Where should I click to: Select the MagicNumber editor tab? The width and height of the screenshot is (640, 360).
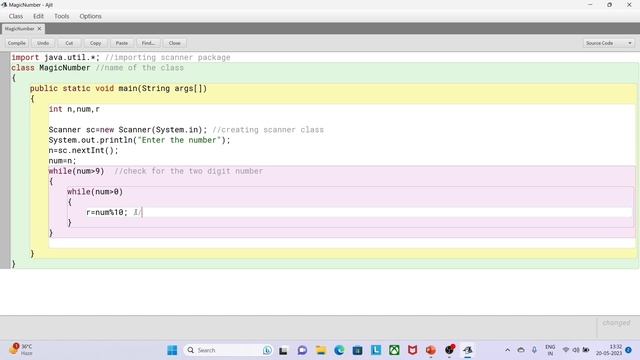(x=20, y=29)
